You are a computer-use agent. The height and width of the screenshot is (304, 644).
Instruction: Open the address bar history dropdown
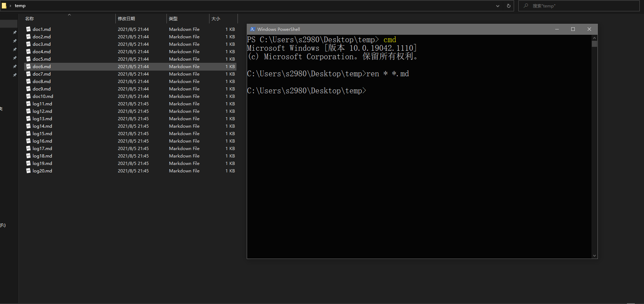click(x=498, y=6)
